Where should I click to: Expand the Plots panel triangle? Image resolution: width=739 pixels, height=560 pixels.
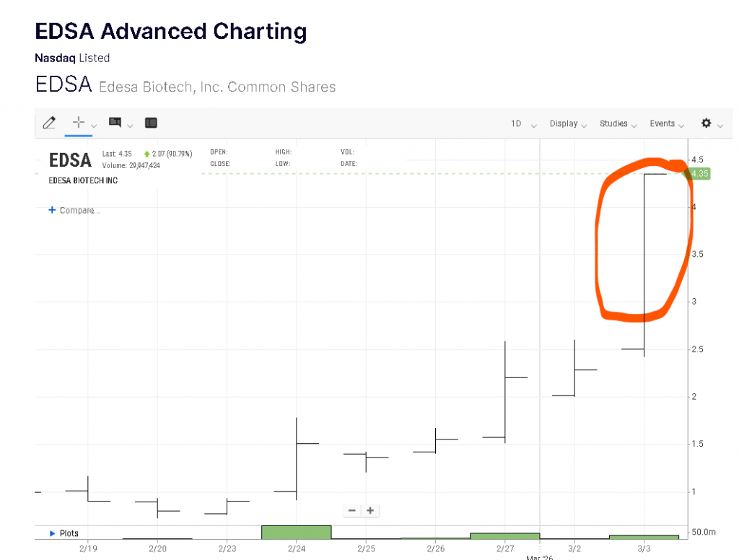point(52,533)
